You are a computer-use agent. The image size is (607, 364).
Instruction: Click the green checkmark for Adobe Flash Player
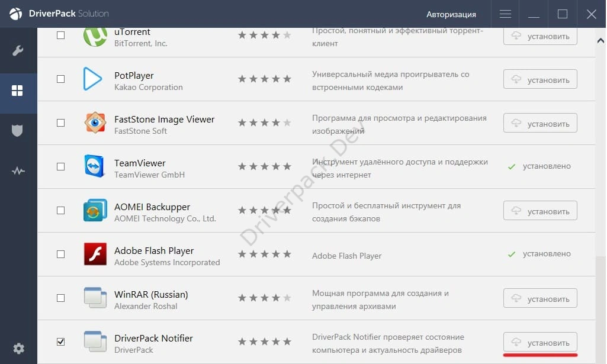tap(512, 254)
